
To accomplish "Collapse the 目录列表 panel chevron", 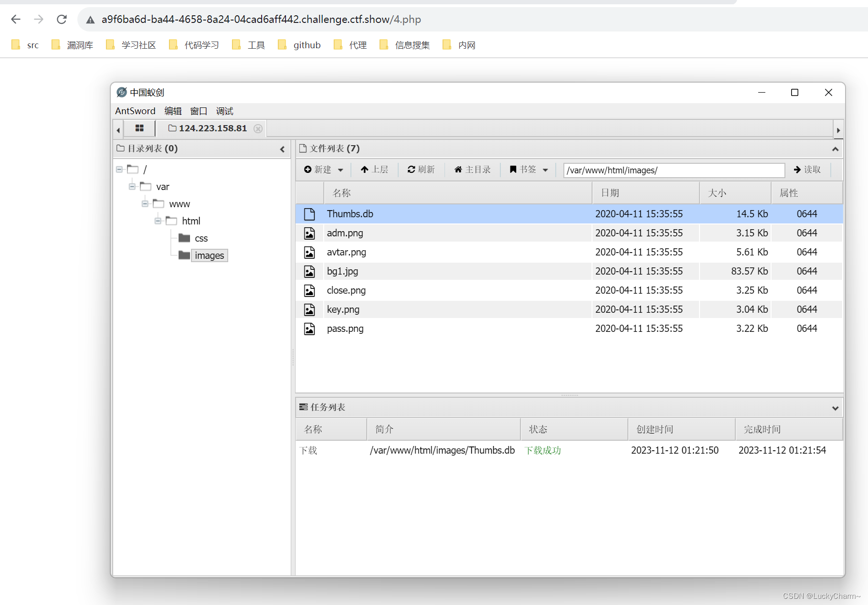I will coord(282,149).
